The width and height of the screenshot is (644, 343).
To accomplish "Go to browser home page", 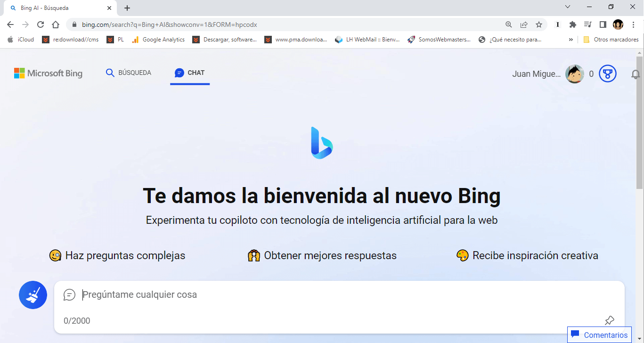I will (x=56, y=24).
